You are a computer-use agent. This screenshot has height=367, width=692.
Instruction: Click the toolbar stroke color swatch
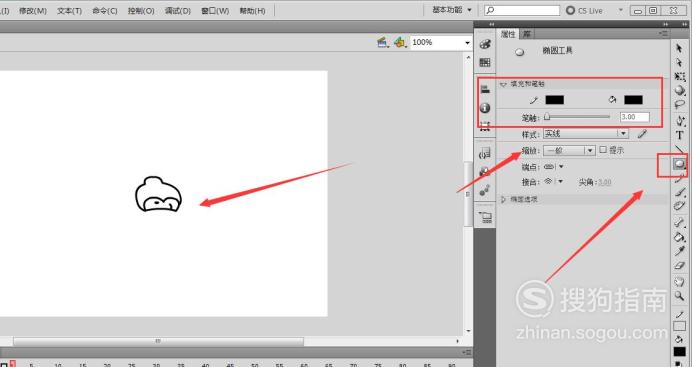(x=680, y=326)
